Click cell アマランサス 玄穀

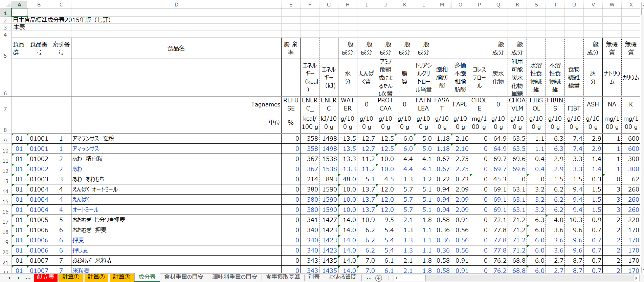point(176,139)
